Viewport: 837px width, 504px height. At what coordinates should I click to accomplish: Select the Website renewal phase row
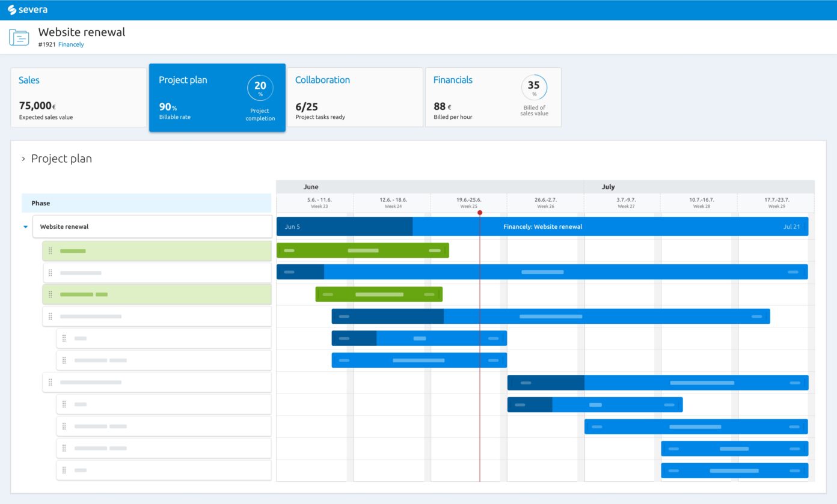tap(152, 227)
